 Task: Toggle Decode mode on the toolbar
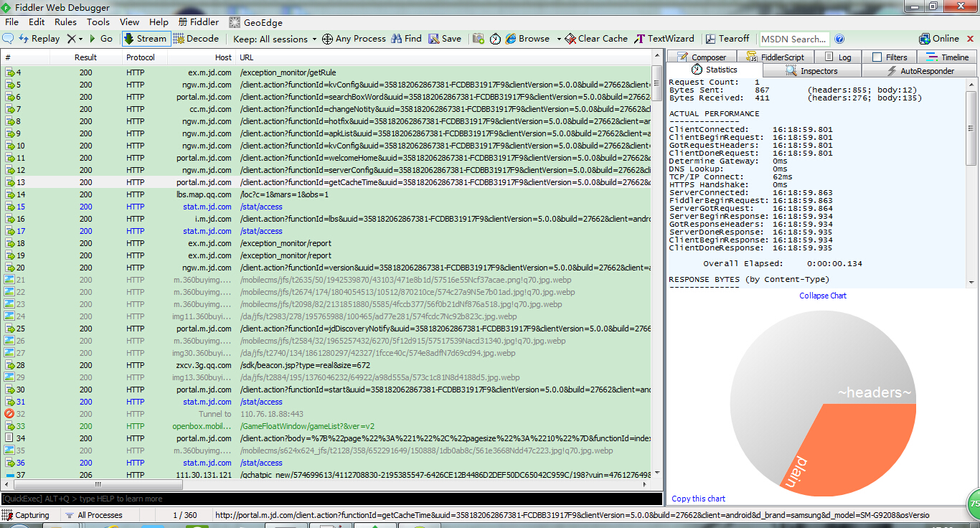click(x=196, y=39)
